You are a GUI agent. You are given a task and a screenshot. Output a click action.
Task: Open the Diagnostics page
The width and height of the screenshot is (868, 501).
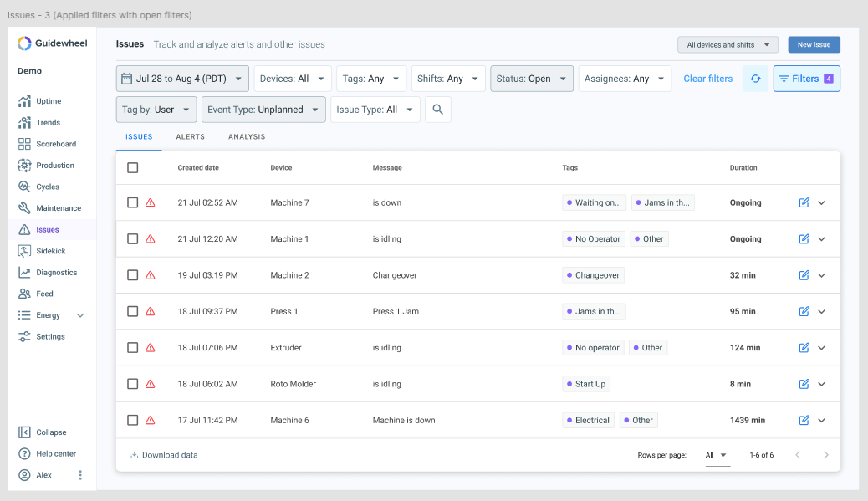(x=48, y=273)
